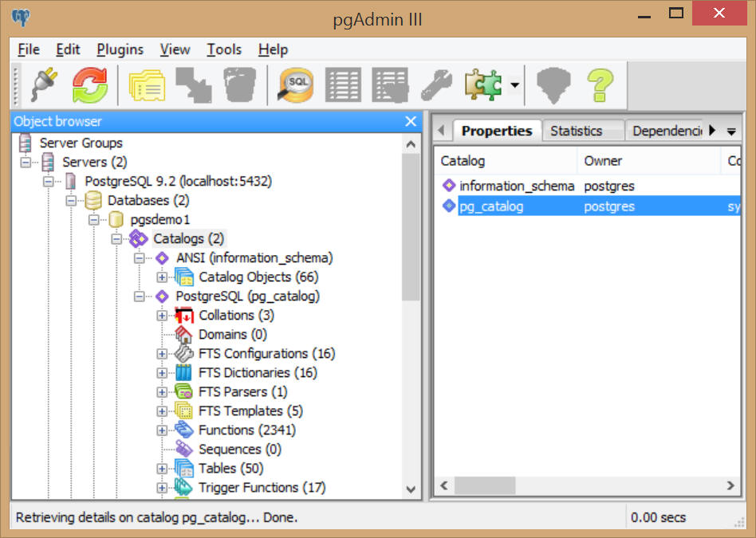Open object Properties yellow folder icon
This screenshot has width=756, height=538.
[147, 85]
